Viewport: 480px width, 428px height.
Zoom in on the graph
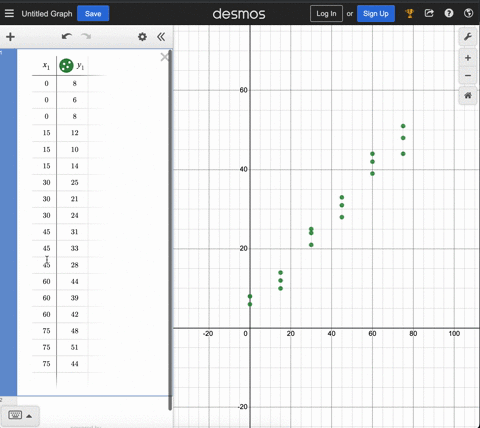[x=468, y=58]
